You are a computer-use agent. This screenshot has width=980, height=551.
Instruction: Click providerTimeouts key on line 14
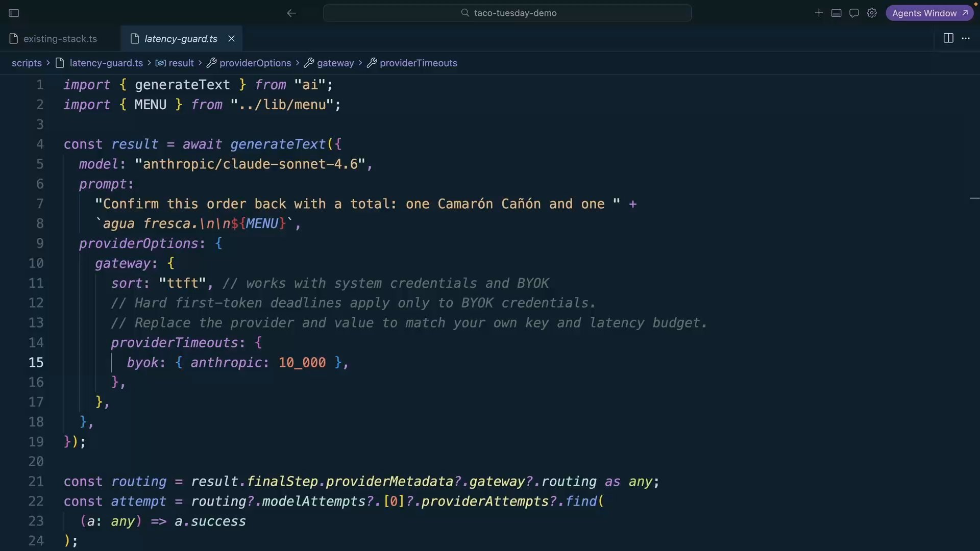(175, 343)
